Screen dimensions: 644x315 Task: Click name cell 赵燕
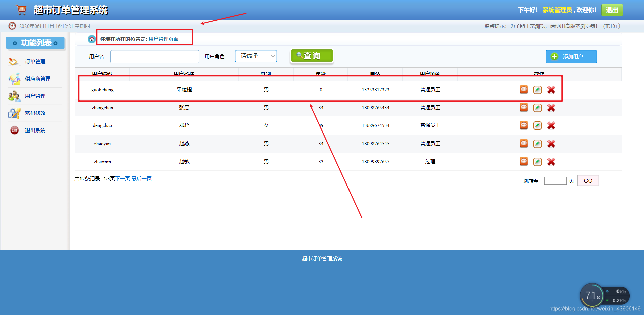pos(184,144)
